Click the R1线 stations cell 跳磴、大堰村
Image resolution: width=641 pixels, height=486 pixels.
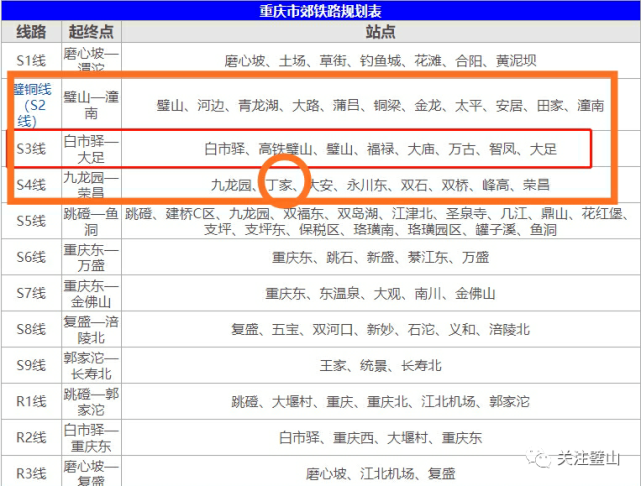(380, 401)
